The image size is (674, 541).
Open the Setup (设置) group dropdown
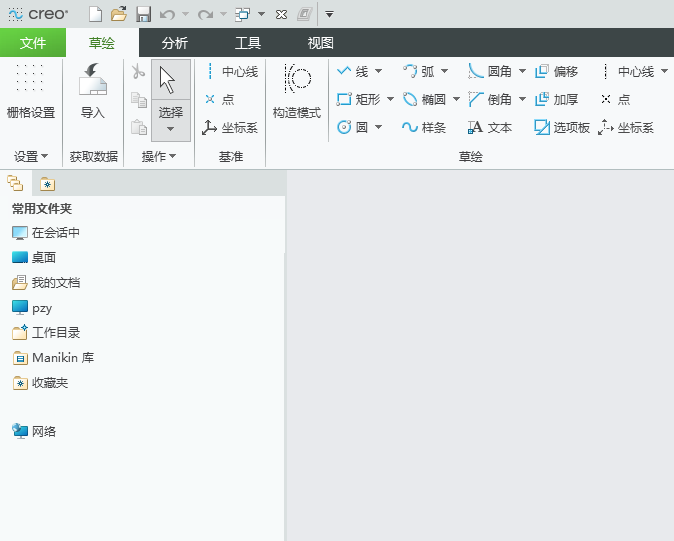tap(31, 156)
